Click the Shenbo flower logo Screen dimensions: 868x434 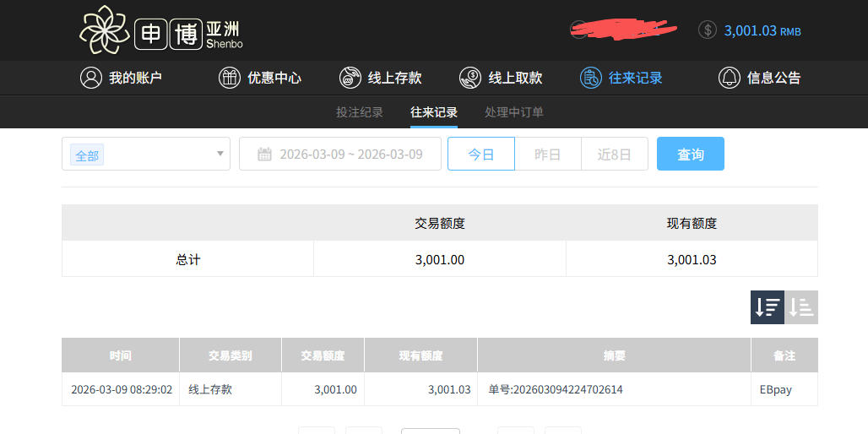coord(105,30)
